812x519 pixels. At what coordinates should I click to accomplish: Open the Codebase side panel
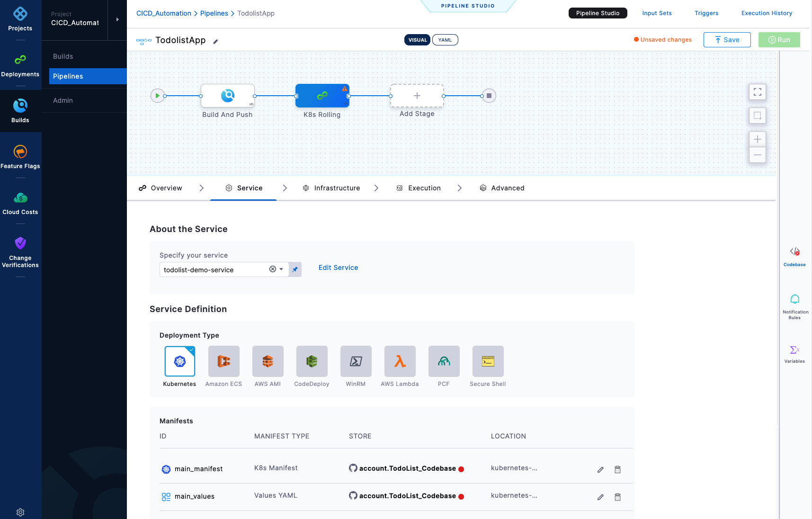point(794,257)
